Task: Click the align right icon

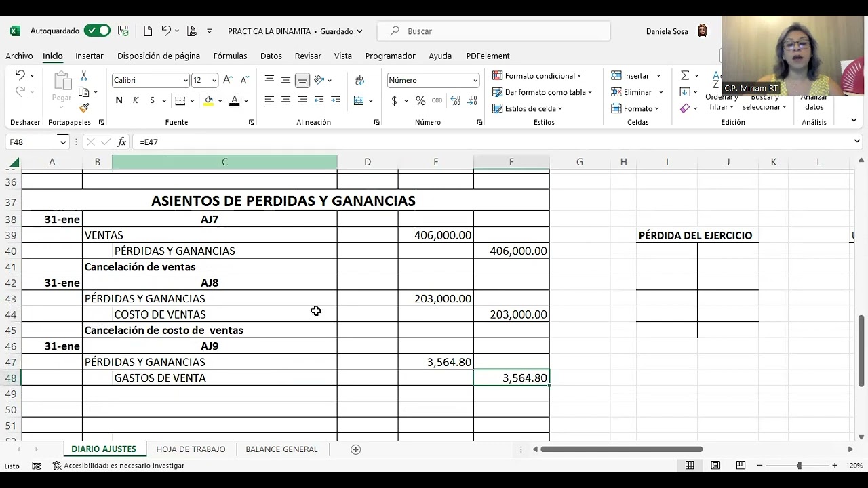Action: pyautogui.click(x=302, y=100)
